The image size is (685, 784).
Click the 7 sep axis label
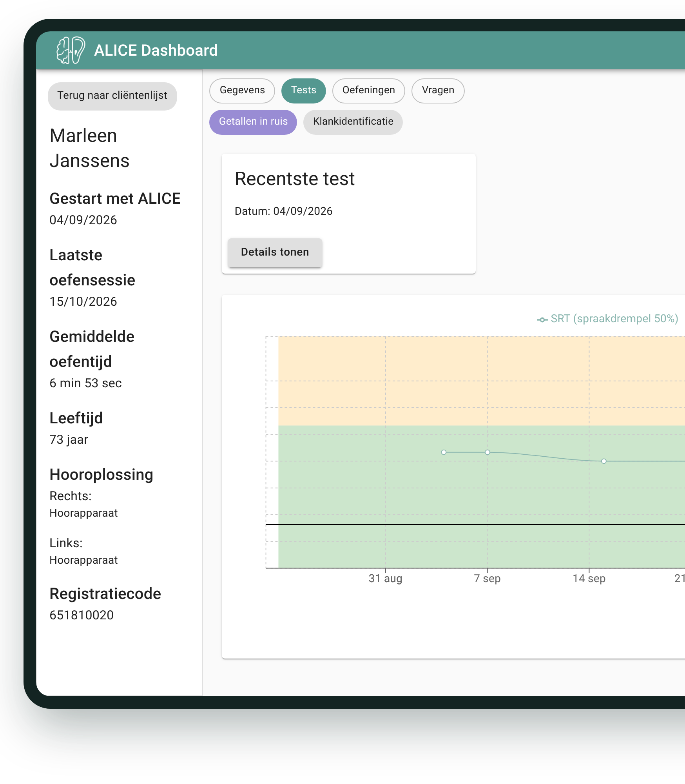[487, 579]
